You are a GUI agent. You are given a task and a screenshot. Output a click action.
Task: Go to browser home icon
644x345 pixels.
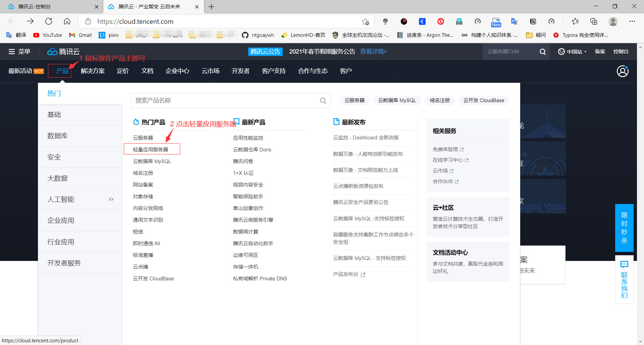(x=67, y=21)
